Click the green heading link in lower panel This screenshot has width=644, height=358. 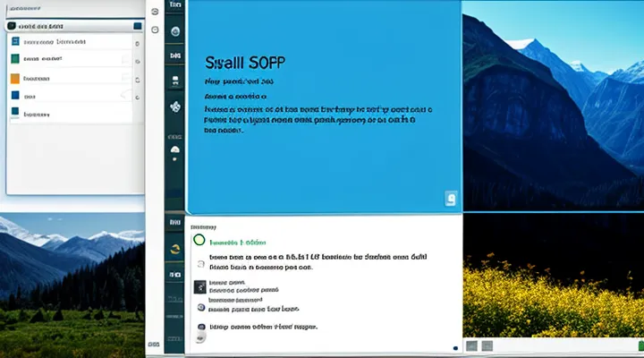coord(238,242)
